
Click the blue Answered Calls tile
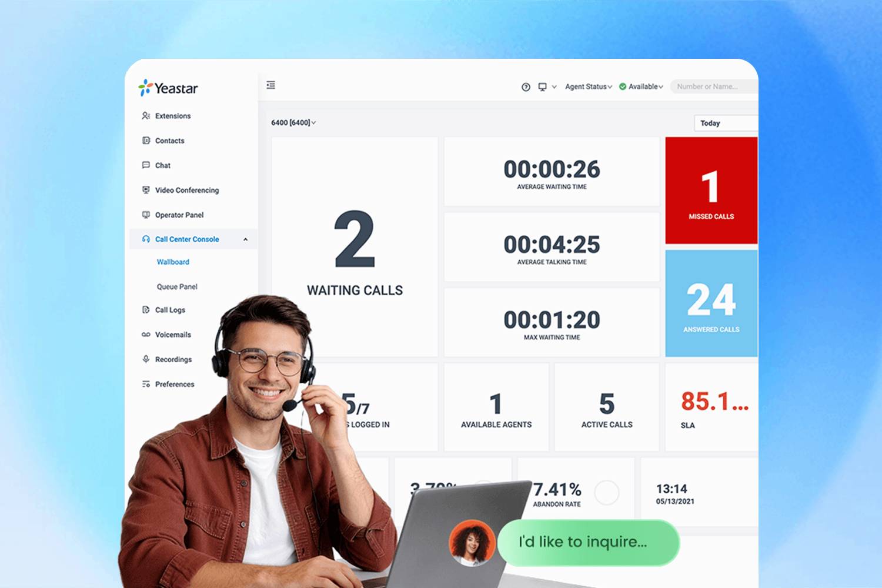tap(711, 303)
